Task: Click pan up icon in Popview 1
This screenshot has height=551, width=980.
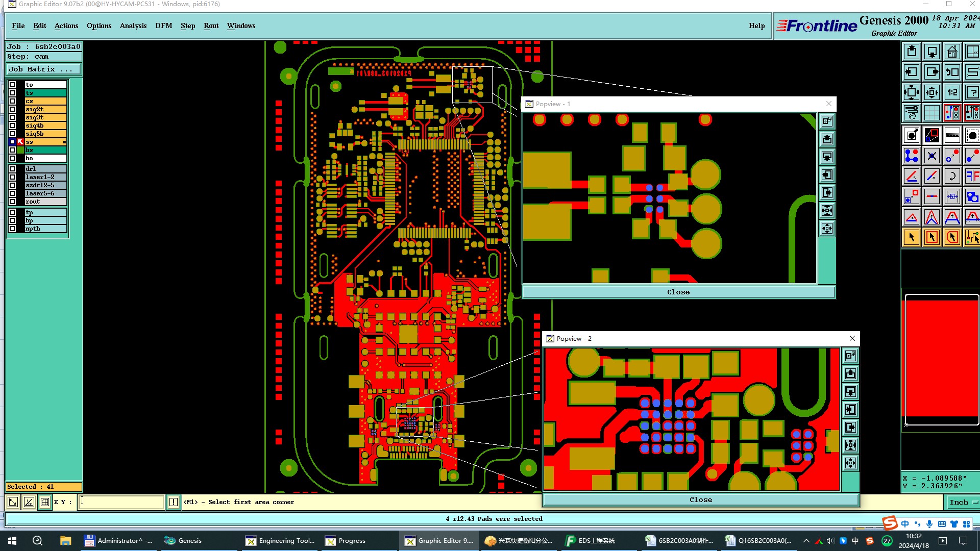Action: click(x=827, y=139)
